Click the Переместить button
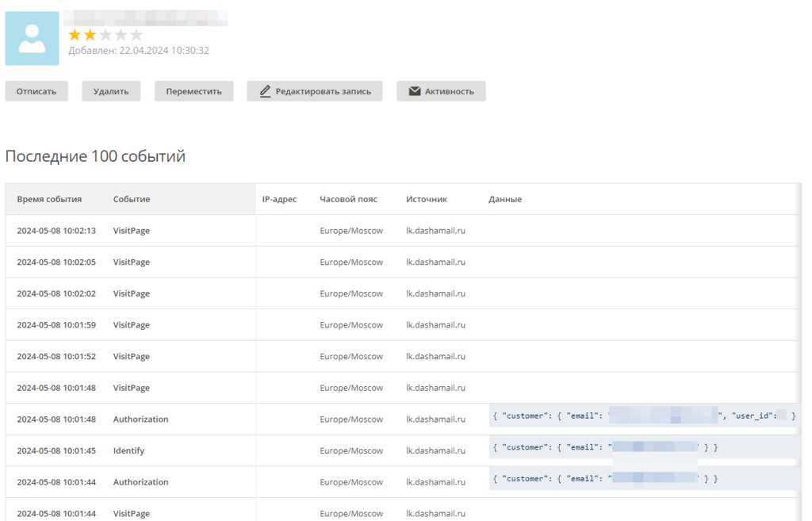The image size is (812, 521). click(193, 91)
